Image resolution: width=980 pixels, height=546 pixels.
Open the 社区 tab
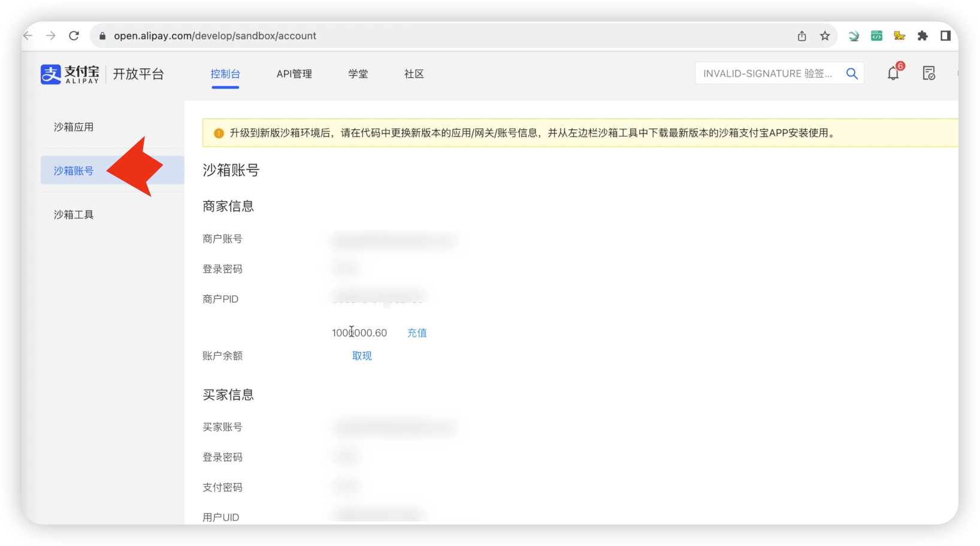[x=414, y=74]
